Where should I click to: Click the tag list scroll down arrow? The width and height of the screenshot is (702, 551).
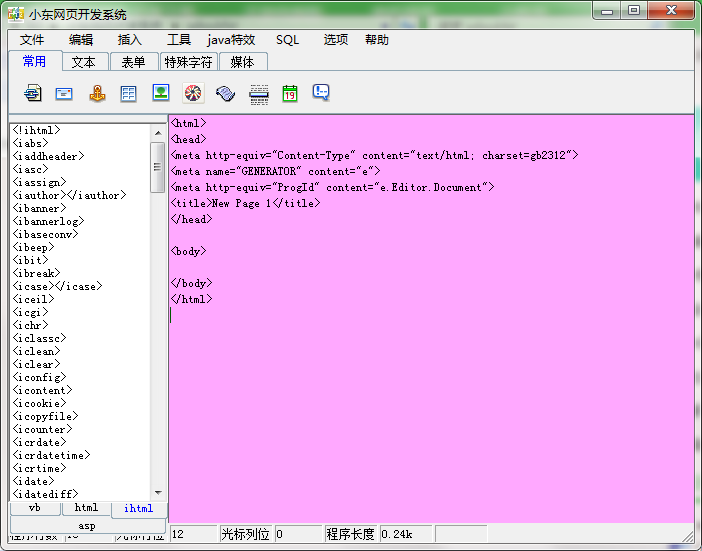pyautogui.click(x=158, y=492)
